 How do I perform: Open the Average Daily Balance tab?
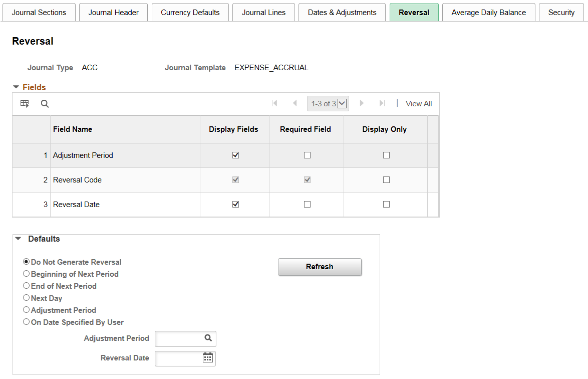click(x=489, y=13)
